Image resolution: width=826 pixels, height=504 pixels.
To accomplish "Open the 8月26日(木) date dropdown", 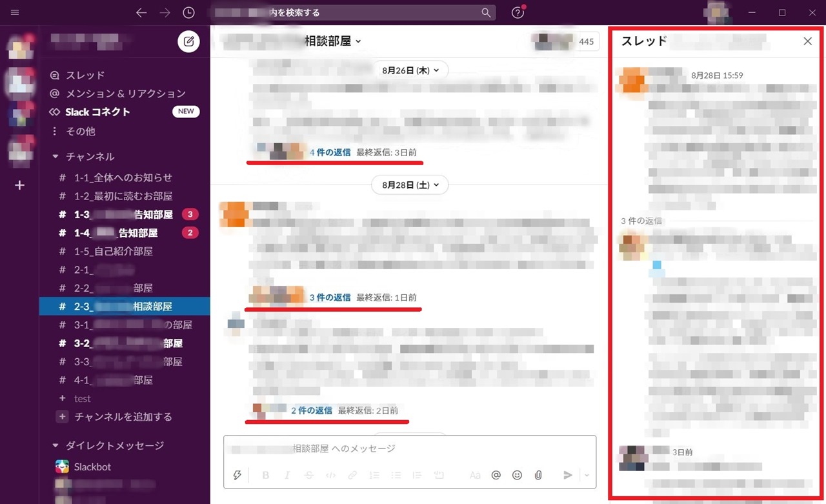I will click(410, 70).
